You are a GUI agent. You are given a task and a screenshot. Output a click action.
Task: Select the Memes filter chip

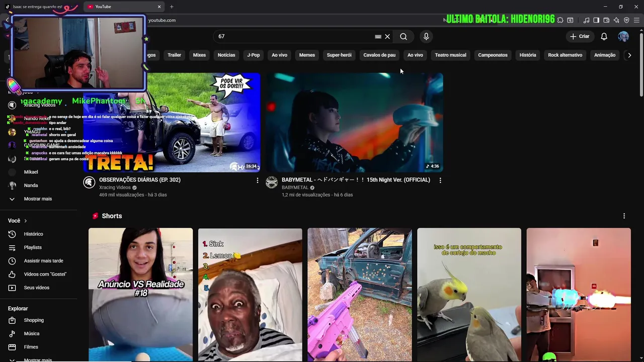(307, 55)
